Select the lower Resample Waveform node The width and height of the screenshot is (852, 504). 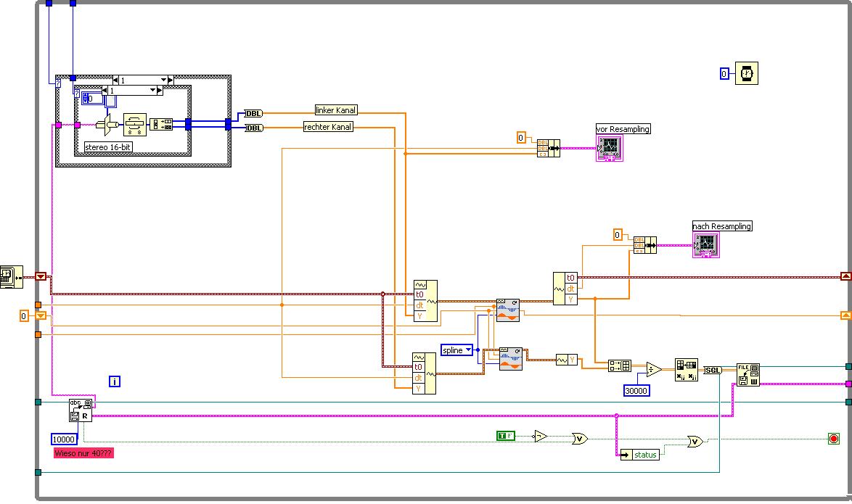tap(511, 359)
